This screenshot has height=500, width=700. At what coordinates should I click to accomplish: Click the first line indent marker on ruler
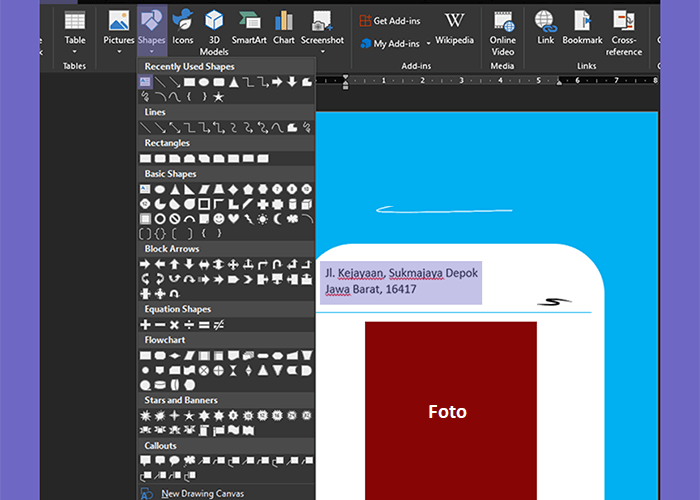[x=346, y=77]
